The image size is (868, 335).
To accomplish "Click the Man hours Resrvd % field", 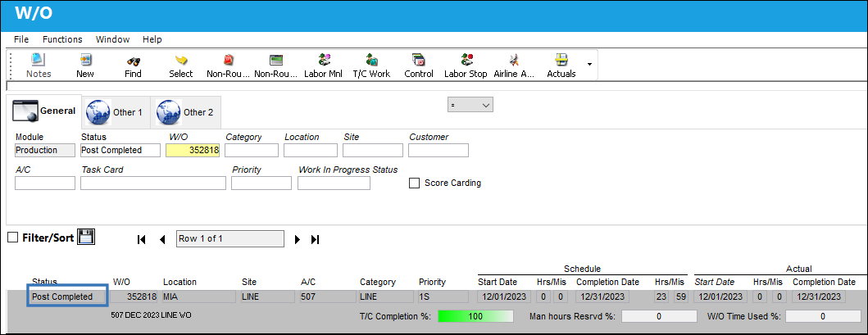I will [659, 316].
